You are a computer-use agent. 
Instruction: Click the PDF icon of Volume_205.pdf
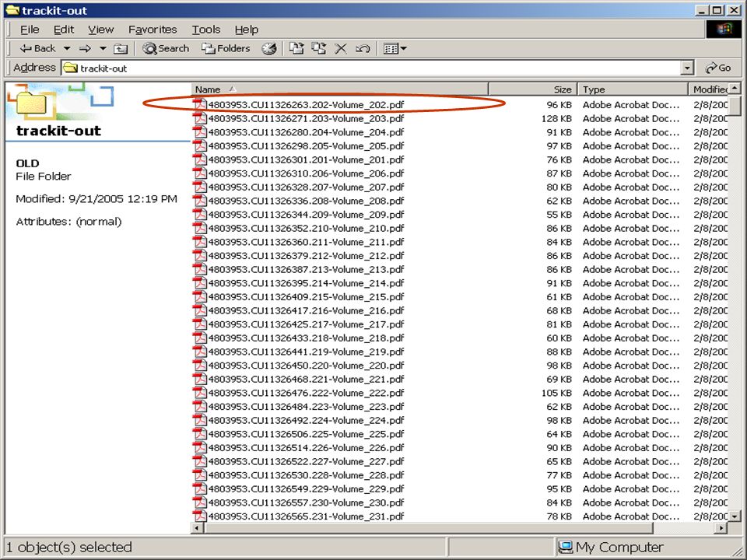[200, 146]
